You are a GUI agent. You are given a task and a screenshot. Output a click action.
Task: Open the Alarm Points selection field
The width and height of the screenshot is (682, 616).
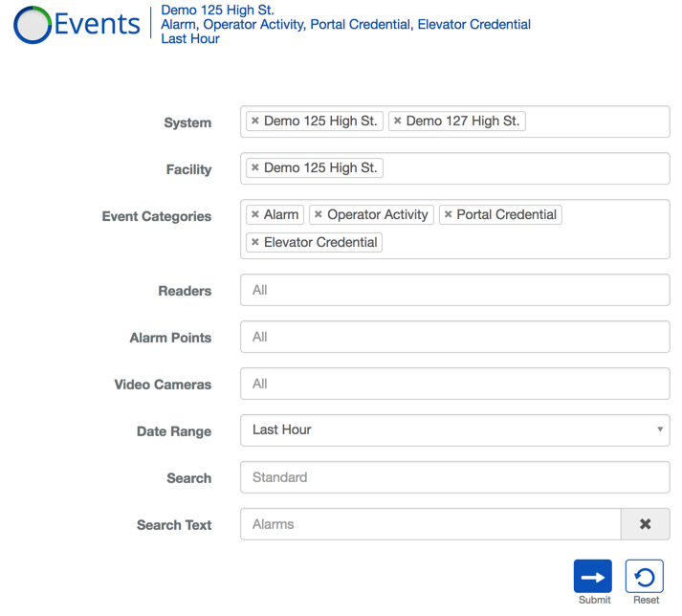coord(454,337)
